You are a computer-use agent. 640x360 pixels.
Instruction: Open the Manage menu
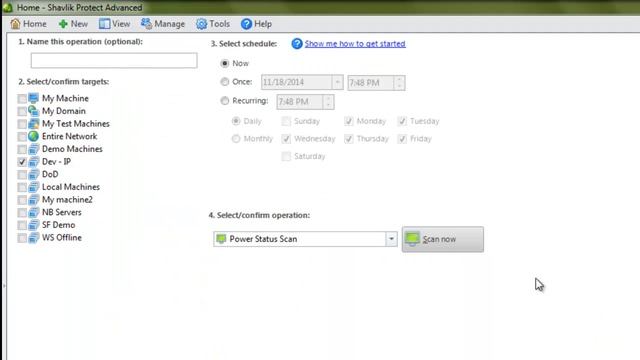click(x=163, y=24)
